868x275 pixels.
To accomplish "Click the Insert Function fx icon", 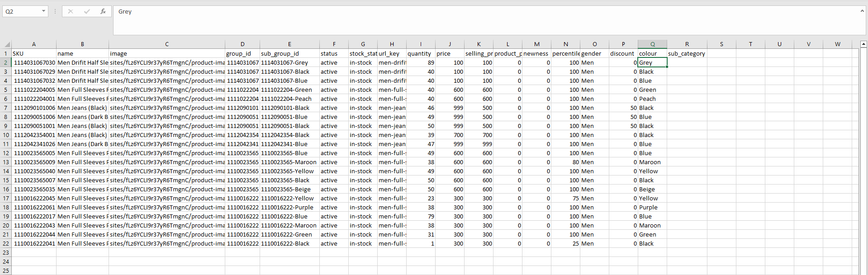I will click(103, 11).
